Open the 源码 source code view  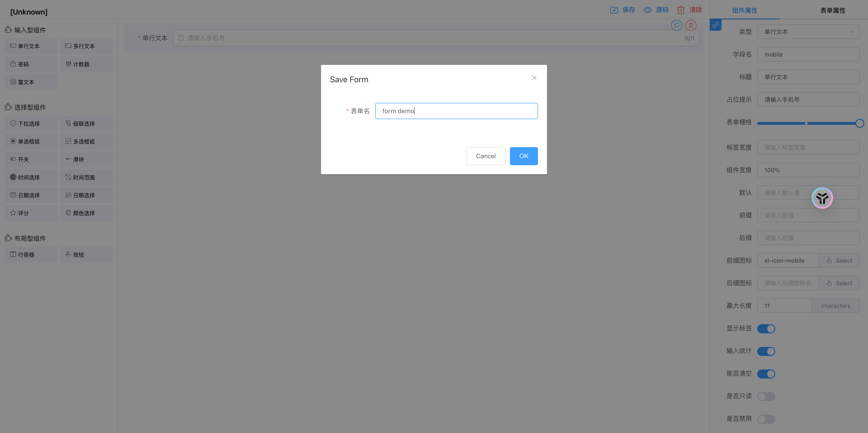pos(655,10)
